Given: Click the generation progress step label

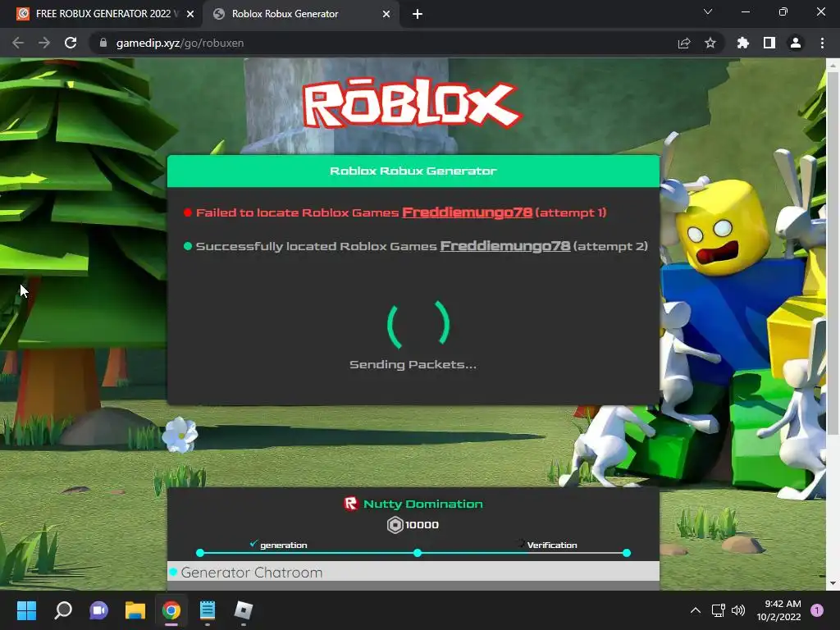Looking at the screenshot, I should coord(283,546).
